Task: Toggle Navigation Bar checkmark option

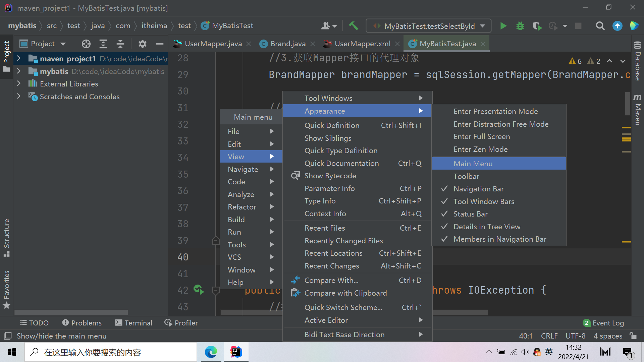Action: click(x=478, y=189)
